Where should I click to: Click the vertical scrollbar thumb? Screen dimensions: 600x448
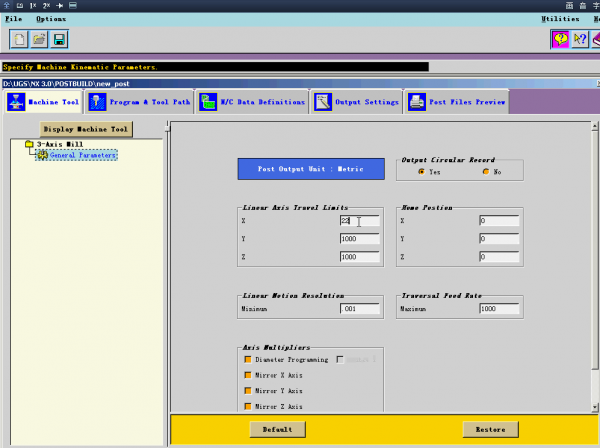[595, 250]
